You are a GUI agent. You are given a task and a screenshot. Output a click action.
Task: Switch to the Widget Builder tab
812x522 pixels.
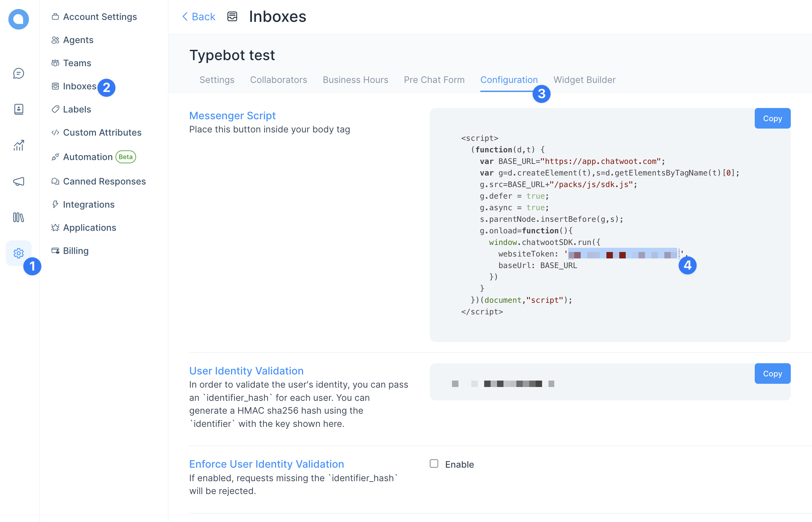click(584, 80)
